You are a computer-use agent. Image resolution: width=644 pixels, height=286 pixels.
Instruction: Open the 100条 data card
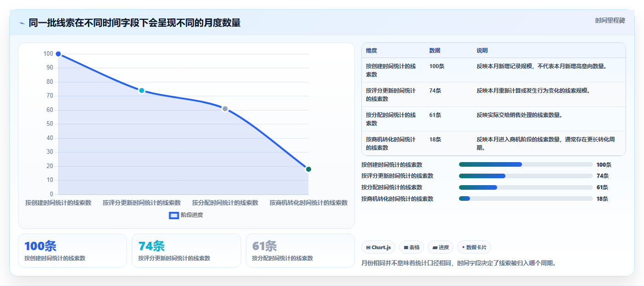coord(72,251)
